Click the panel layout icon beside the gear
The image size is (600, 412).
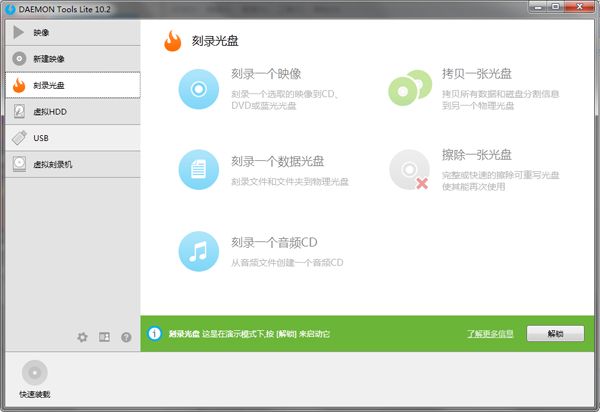104,337
